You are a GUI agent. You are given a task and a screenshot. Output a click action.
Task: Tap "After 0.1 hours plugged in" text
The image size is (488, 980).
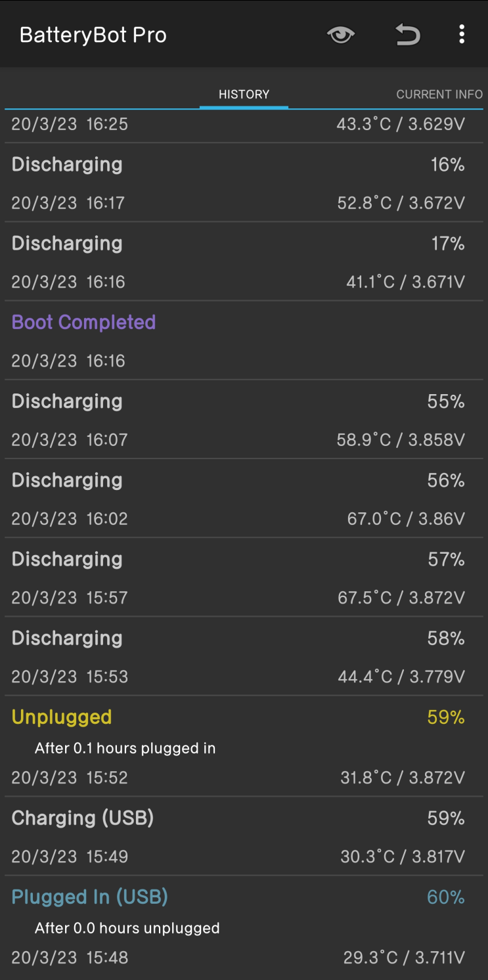click(125, 748)
